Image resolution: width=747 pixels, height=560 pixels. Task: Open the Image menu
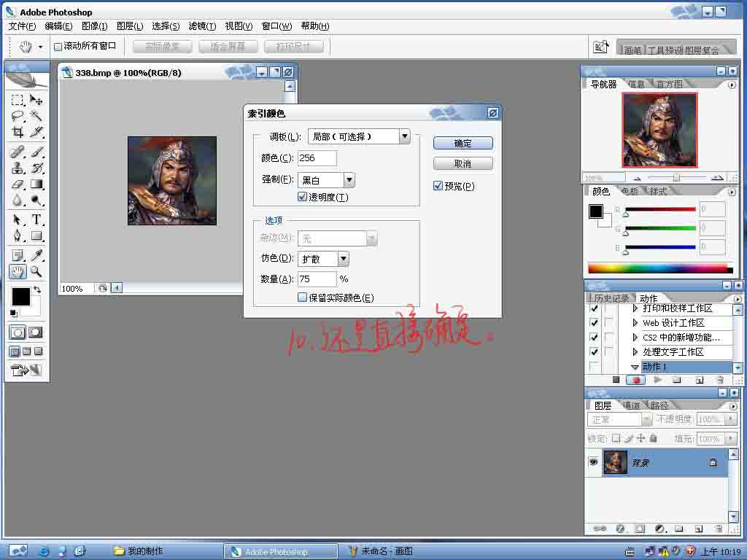[x=94, y=26]
